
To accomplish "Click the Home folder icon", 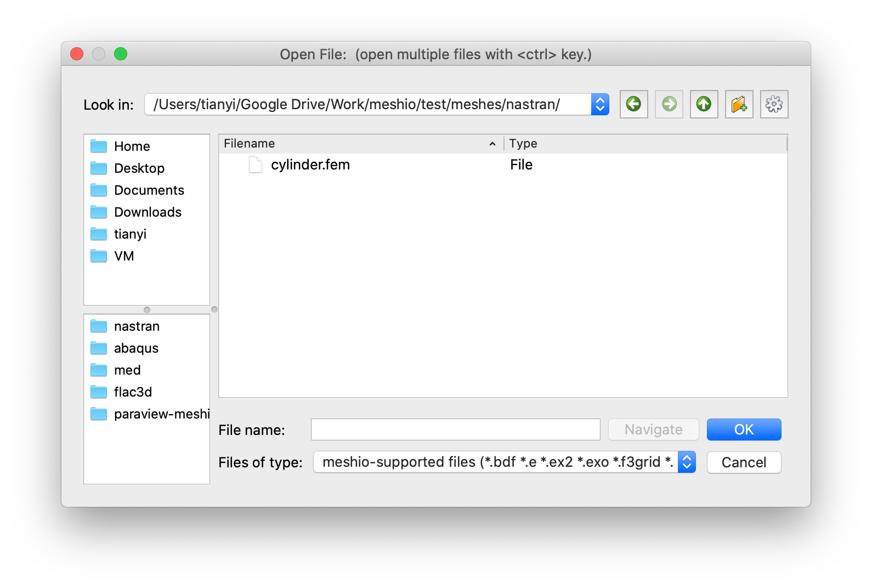I will pyautogui.click(x=99, y=146).
